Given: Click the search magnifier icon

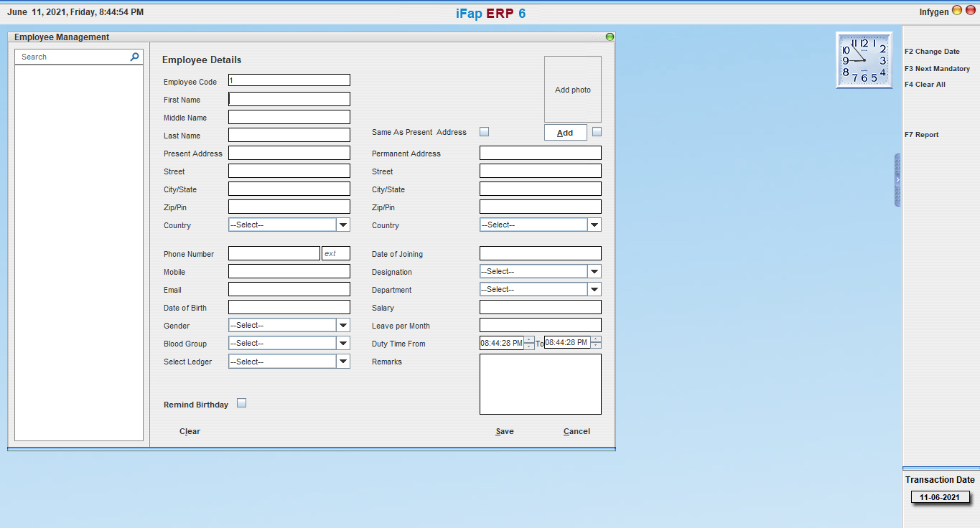Looking at the screenshot, I should (x=134, y=57).
